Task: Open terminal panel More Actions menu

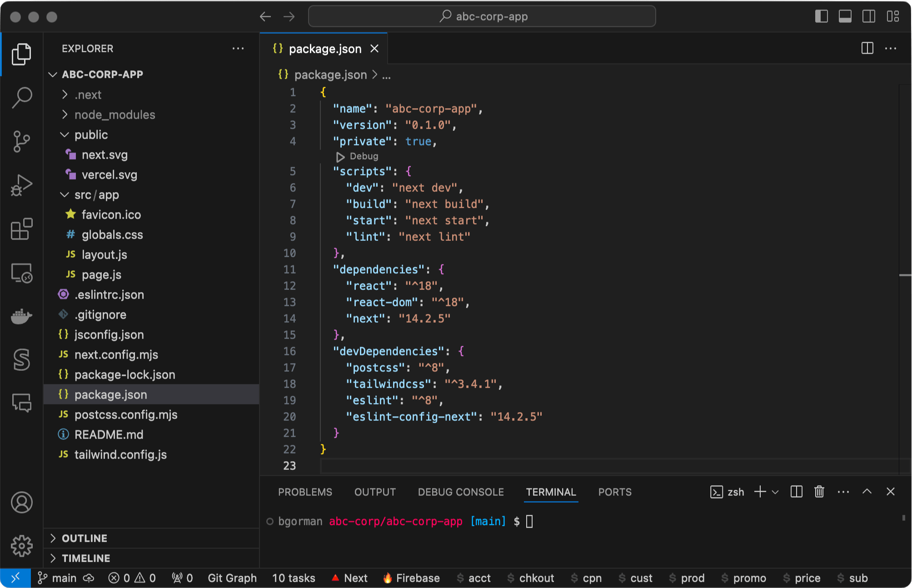Action: pyautogui.click(x=843, y=492)
